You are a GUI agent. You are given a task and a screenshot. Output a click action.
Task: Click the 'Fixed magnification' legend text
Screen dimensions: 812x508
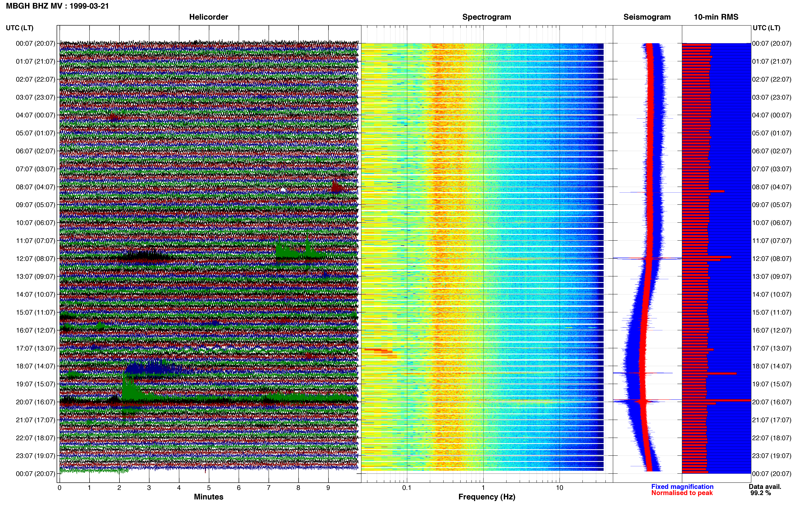pos(682,487)
